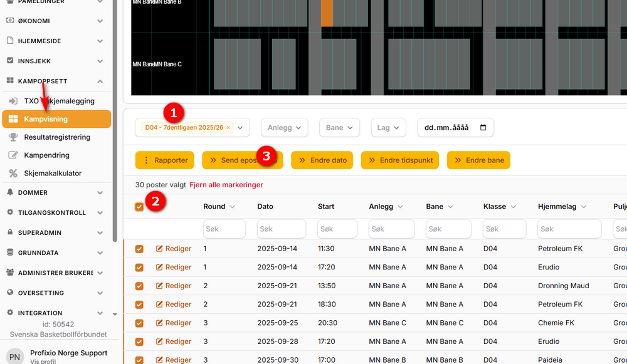The height and width of the screenshot is (364, 627).
Task: Uncheck the 2025-09-14 17:20 match row
Action: 139,268
